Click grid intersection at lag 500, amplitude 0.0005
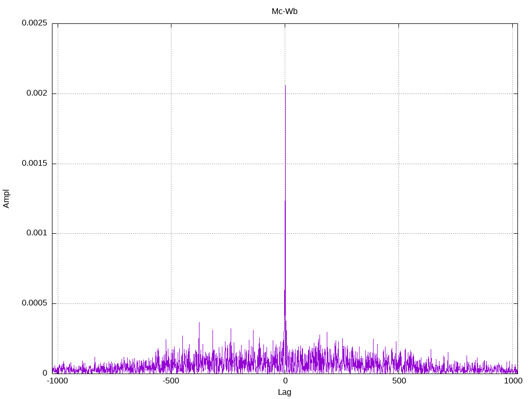This screenshot has width=532, height=399. coord(398,303)
